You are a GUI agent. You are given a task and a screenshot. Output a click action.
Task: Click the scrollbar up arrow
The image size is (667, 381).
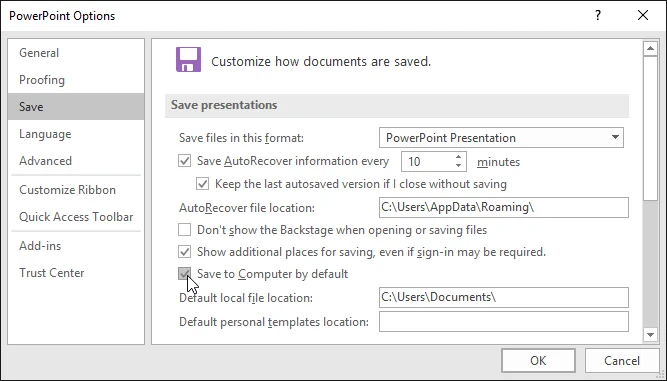coord(650,49)
